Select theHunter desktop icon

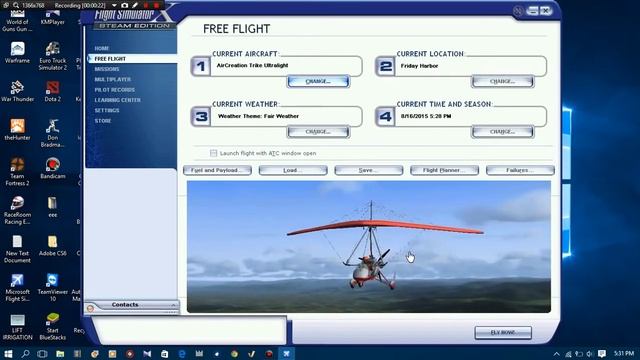(17, 130)
